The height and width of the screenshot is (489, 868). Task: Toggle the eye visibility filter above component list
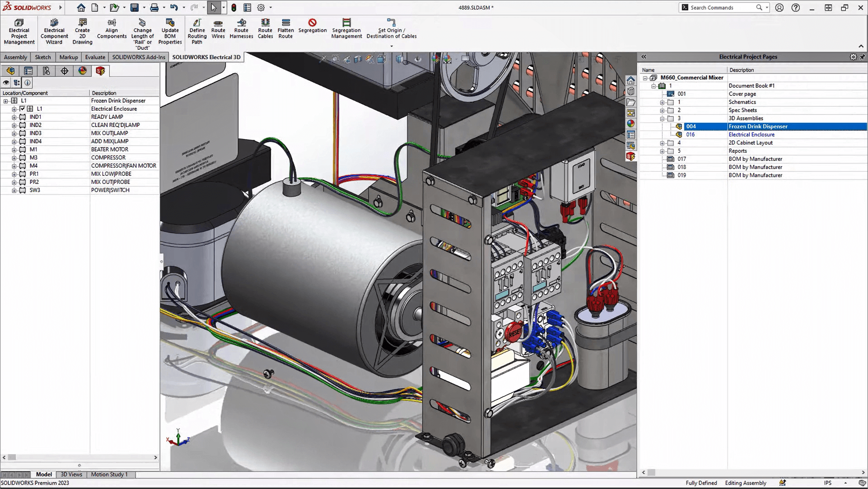(5, 83)
